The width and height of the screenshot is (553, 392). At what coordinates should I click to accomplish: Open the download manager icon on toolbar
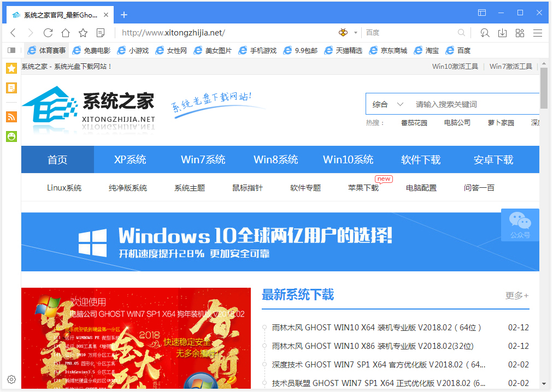coord(502,33)
